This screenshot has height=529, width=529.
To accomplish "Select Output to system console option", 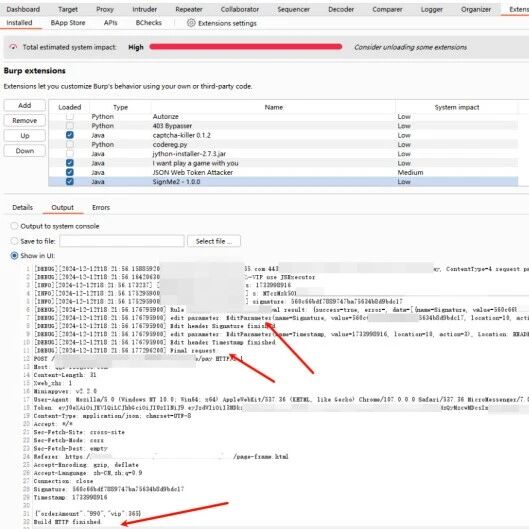I will 14,226.
